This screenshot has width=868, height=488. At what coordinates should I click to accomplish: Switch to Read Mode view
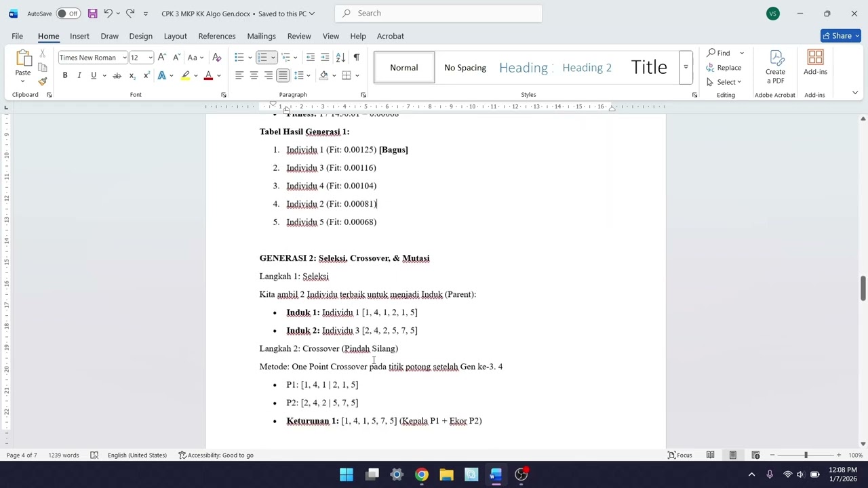click(710, 455)
